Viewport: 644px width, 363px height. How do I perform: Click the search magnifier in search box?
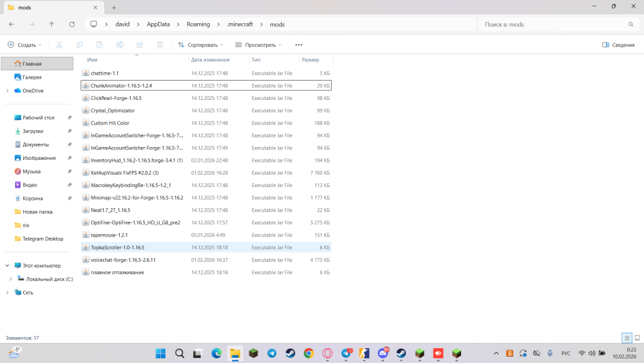[x=631, y=25]
